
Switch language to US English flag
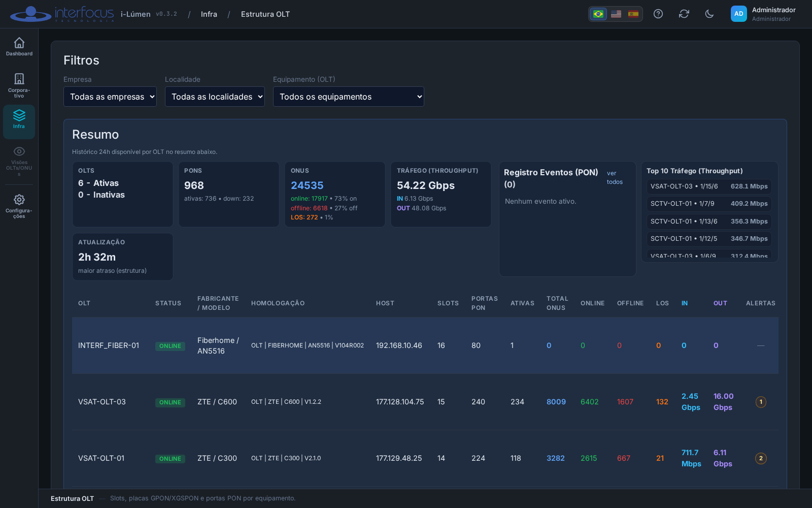pos(616,14)
